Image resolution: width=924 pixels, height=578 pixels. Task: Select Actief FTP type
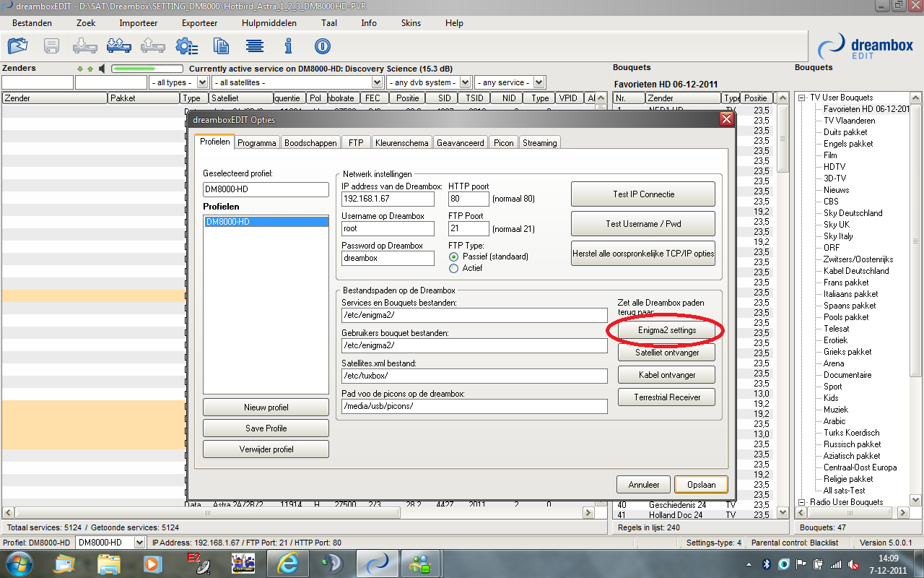coord(453,268)
